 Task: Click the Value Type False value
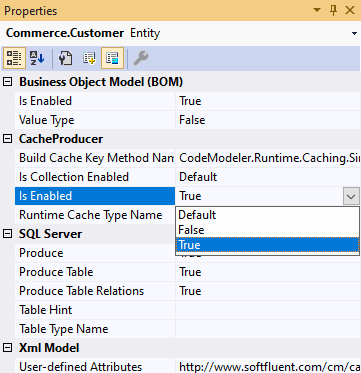268,120
